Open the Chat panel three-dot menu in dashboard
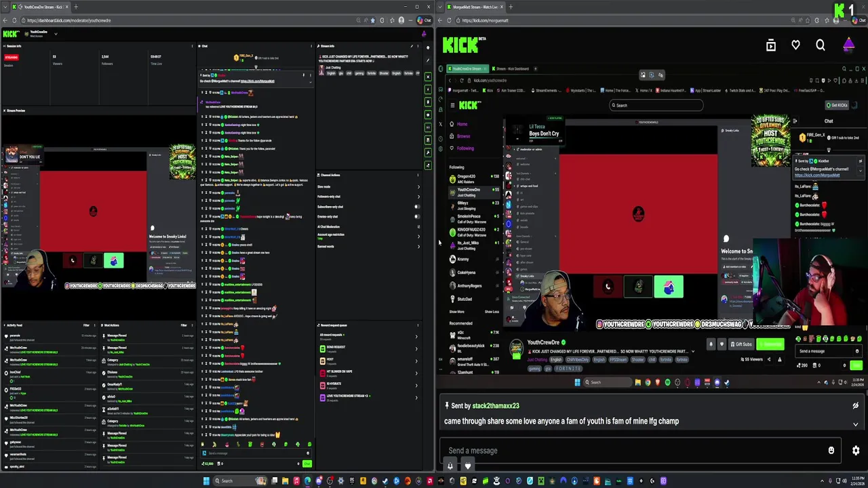The height and width of the screenshot is (488, 868). (x=311, y=46)
